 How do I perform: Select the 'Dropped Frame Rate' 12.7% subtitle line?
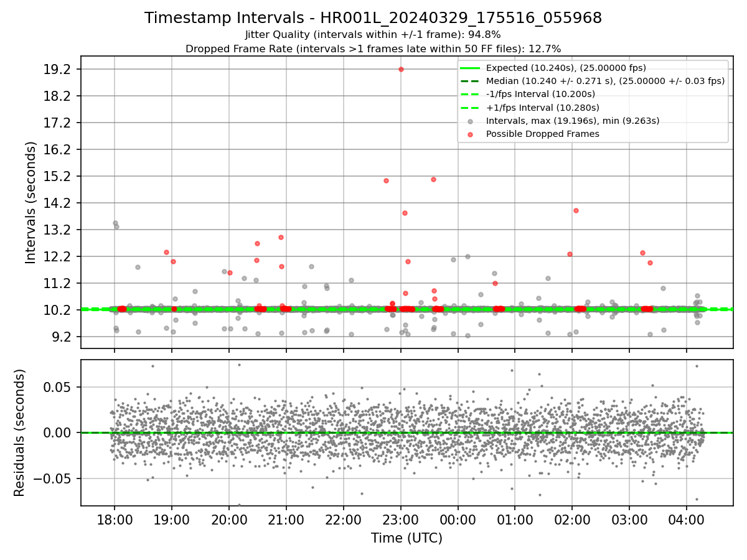click(x=373, y=49)
